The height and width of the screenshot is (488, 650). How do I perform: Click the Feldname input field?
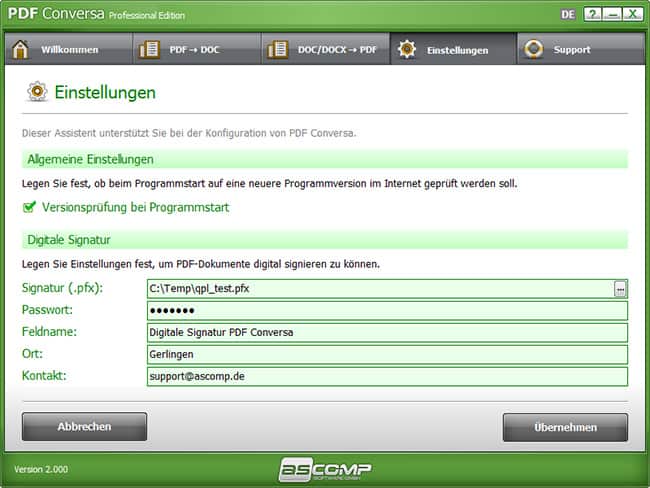(x=387, y=333)
